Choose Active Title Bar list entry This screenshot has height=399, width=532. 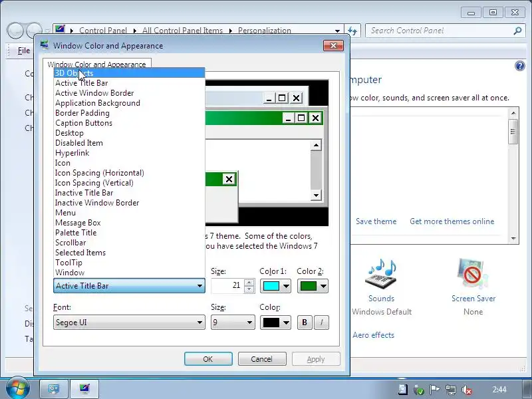pyautogui.click(x=129, y=83)
